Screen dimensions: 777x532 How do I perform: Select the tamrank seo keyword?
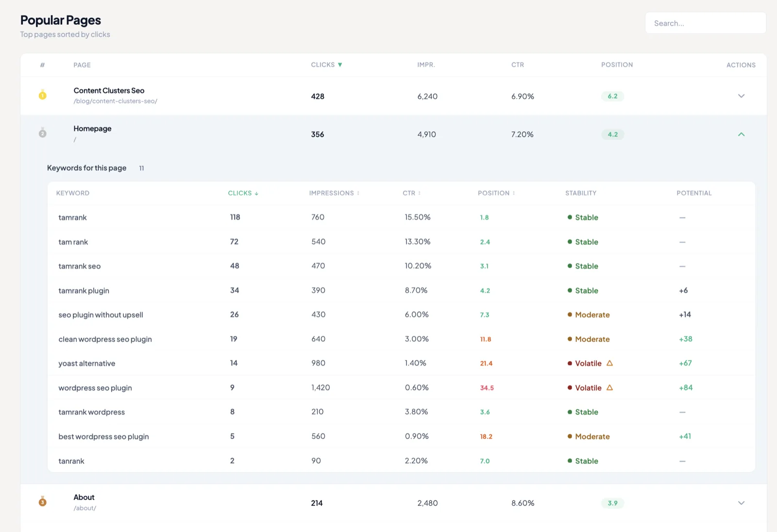[x=79, y=266]
